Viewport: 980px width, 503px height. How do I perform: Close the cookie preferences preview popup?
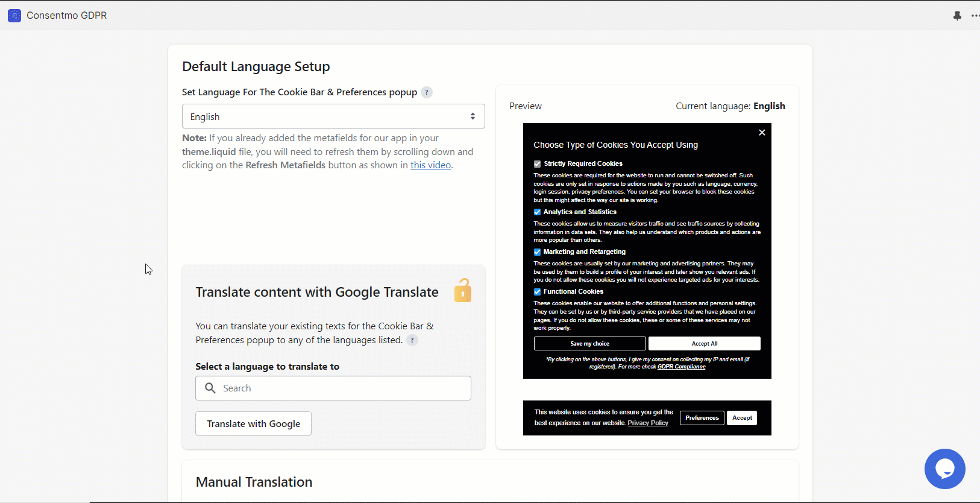(x=762, y=133)
